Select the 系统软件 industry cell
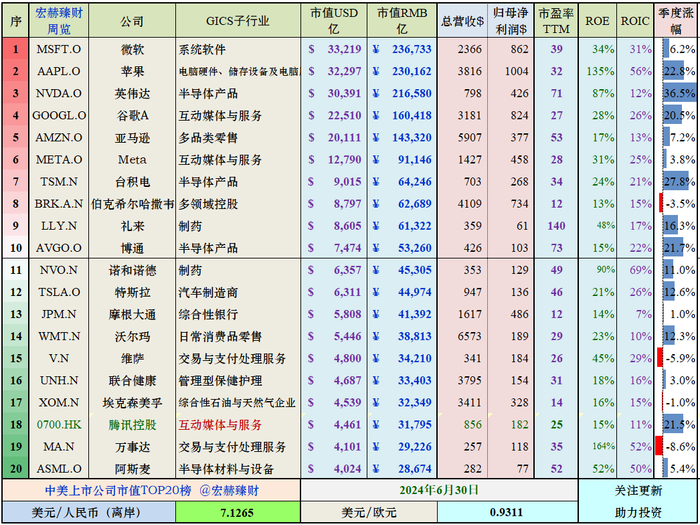 238,49
